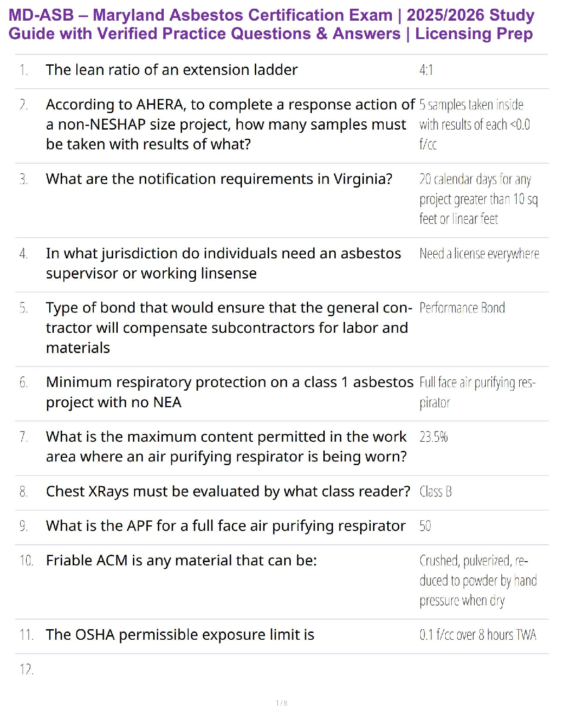Screen dimensions: 563x728
Task: Click the extension ladder lean ratio question
Action: pyautogui.click(x=172, y=70)
